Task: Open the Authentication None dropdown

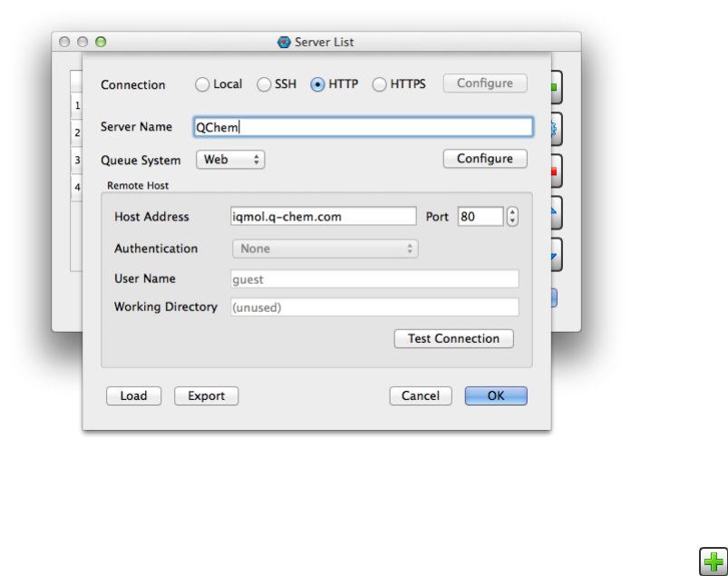Action: pos(325,249)
